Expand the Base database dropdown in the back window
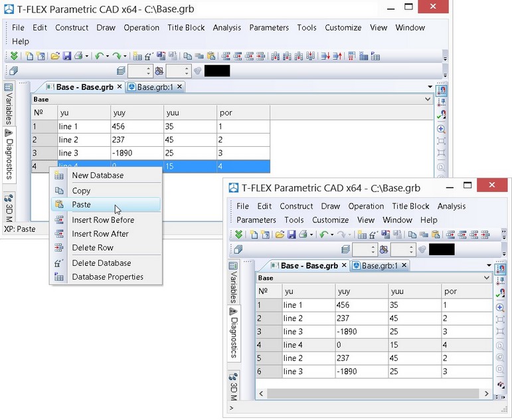The width and height of the screenshot is (512, 420). pos(428,100)
